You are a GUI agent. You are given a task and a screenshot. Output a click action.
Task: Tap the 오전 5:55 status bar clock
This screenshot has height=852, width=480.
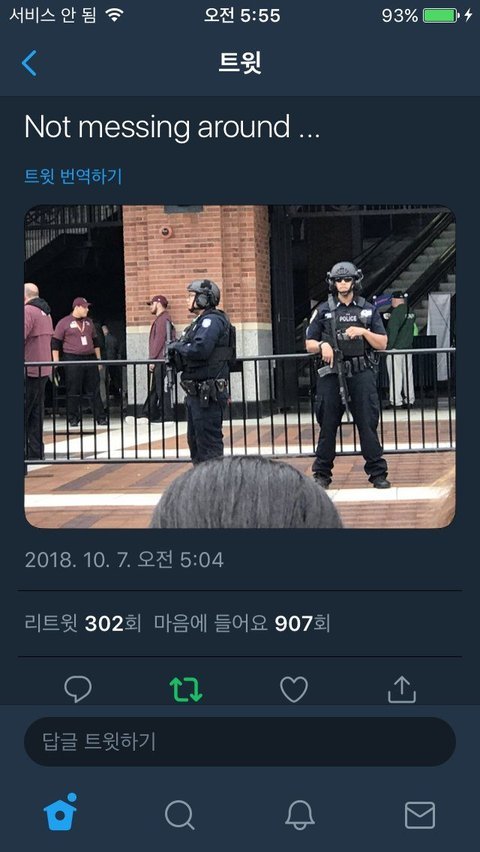pos(242,15)
